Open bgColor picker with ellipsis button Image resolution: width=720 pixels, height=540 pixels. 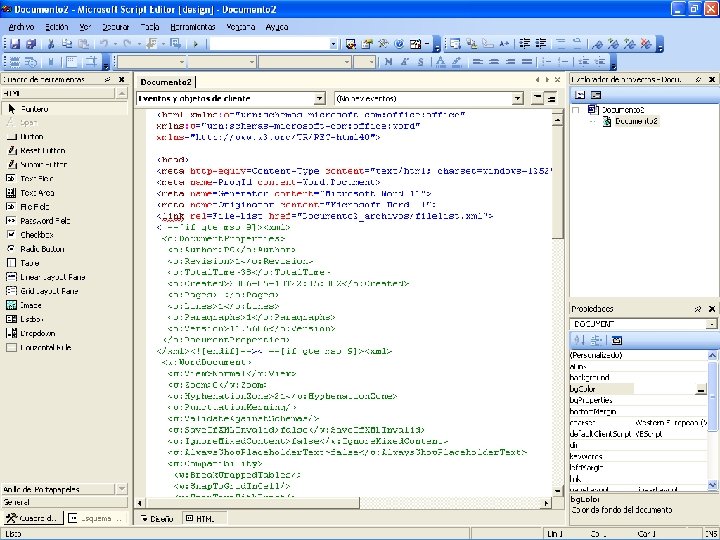pyautogui.click(x=701, y=388)
